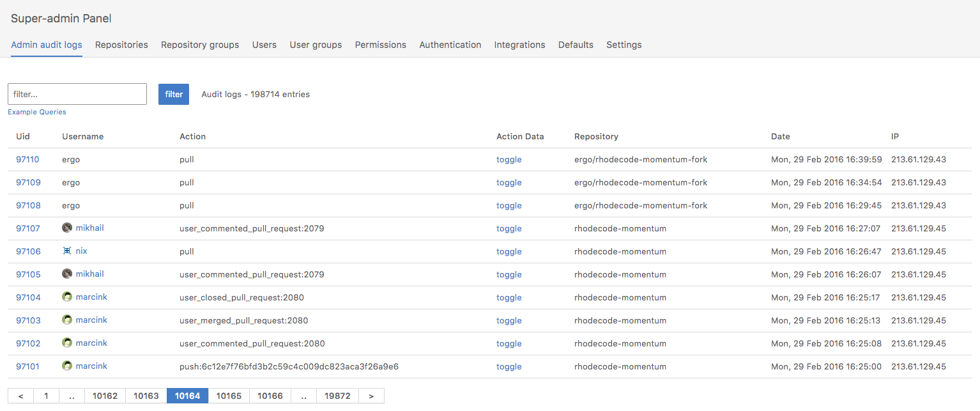This screenshot has height=411, width=980.
Task: Click mikhail's avatar icon in row 97107
Action: (67, 228)
